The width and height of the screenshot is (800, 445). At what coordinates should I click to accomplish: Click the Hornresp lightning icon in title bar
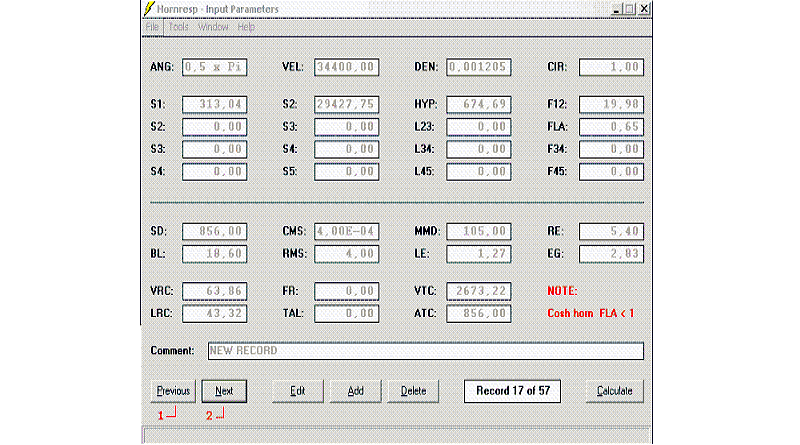(x=148, y=9)
